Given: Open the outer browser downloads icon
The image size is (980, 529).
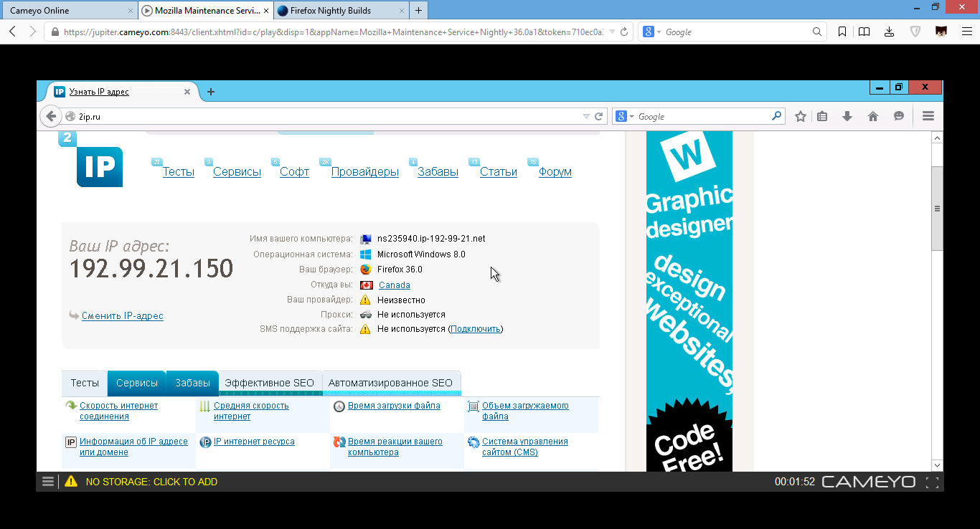Looking at the screenshot, I should coord(890,32).
